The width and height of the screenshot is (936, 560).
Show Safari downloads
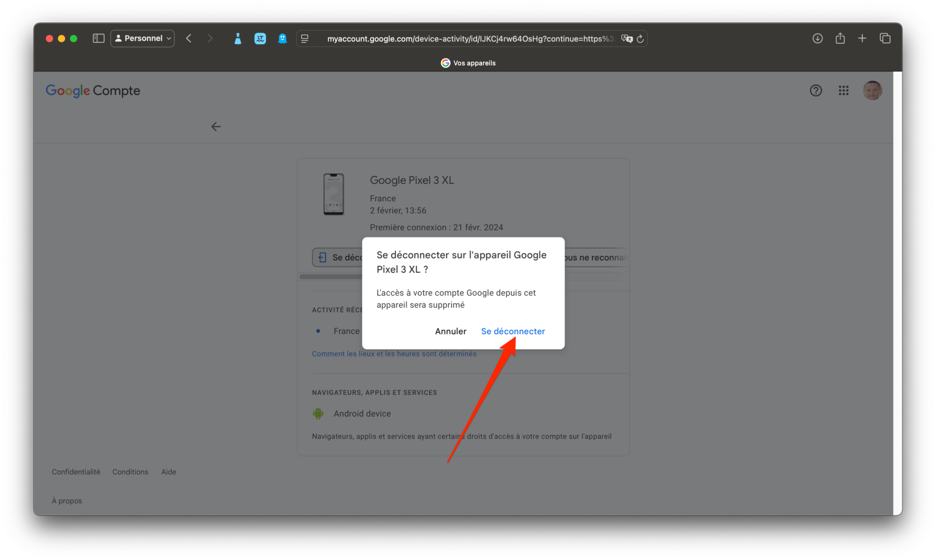coord(818,39)
